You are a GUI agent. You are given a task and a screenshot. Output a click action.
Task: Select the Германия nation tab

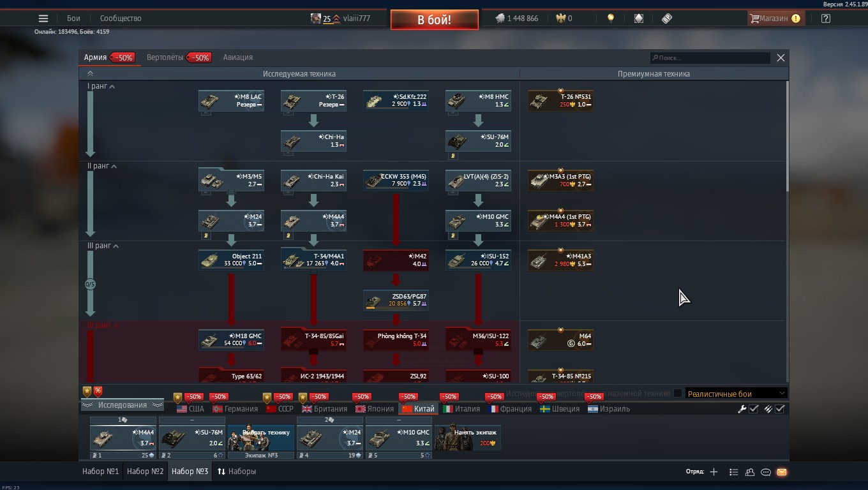pos(235,409)
